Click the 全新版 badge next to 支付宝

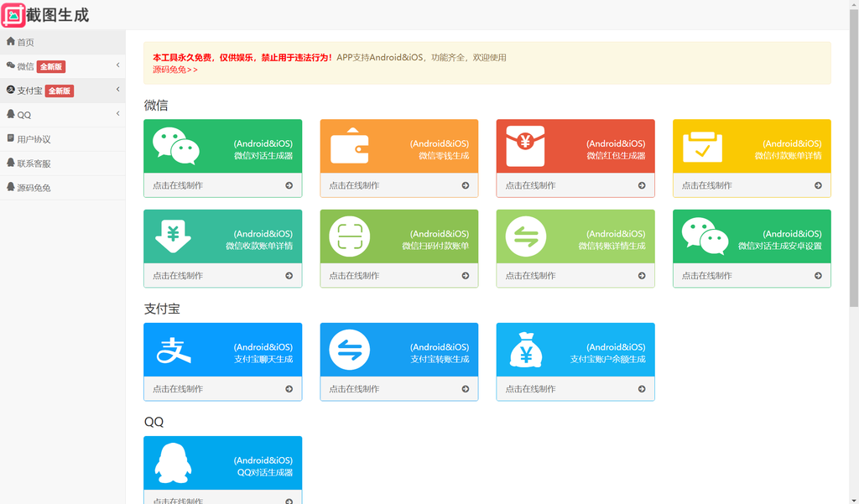click(60, 91)
